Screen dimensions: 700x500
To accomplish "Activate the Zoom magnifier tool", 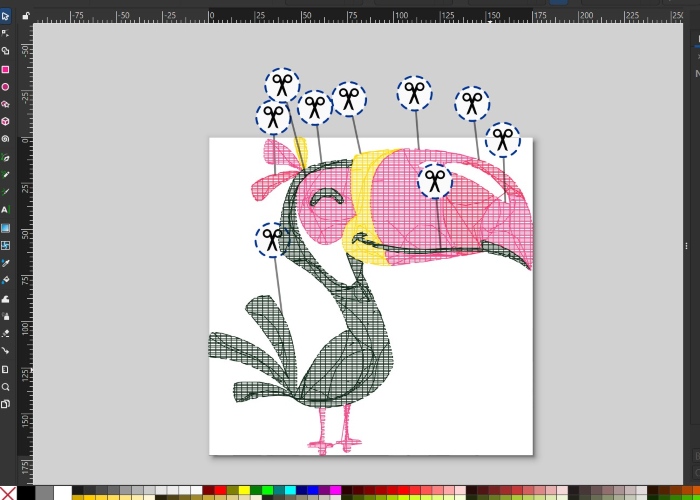I will click(5, 386).
